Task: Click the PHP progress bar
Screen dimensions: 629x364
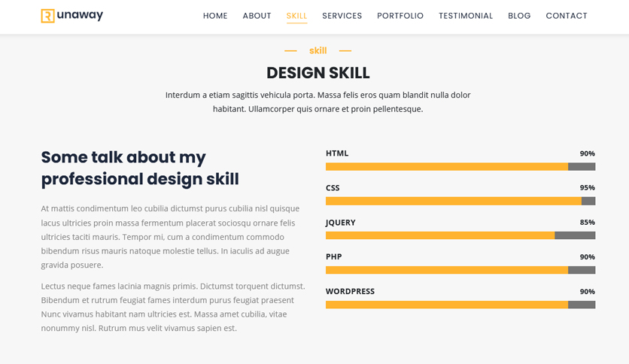Action: pyautogui.click(x=460, y=270)
